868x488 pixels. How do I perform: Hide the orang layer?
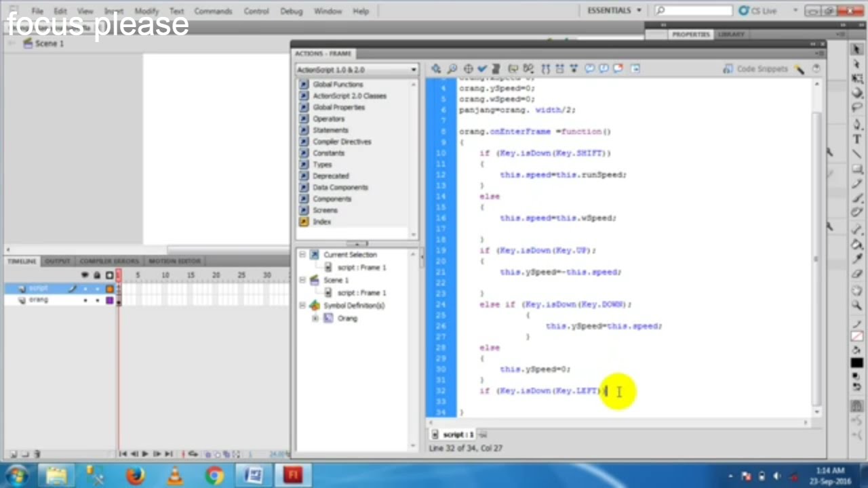[85, 300]
